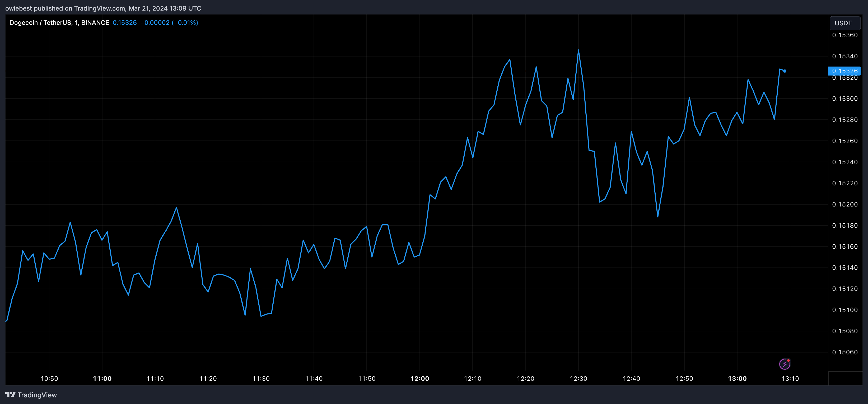Click the 0.15060 price scale label

click(x=844, y=352)
